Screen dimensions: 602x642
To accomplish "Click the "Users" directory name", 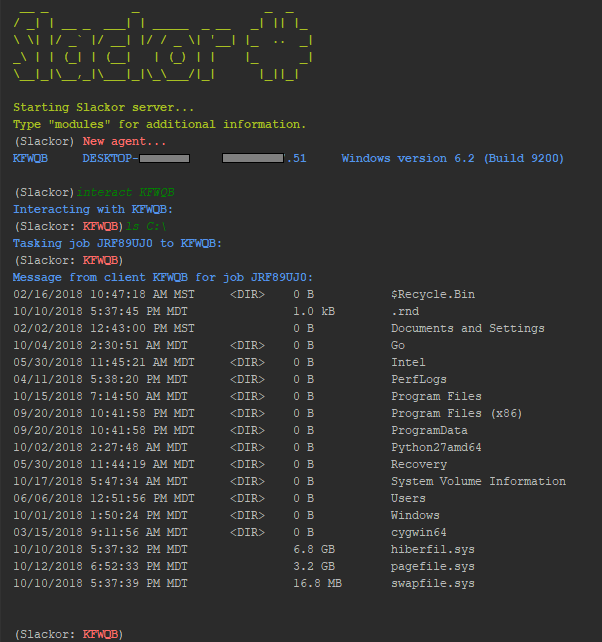I will point(408,498).
